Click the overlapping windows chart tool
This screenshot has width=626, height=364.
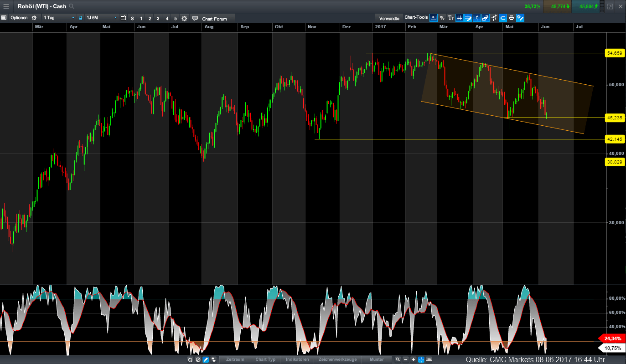coord(486,18)
